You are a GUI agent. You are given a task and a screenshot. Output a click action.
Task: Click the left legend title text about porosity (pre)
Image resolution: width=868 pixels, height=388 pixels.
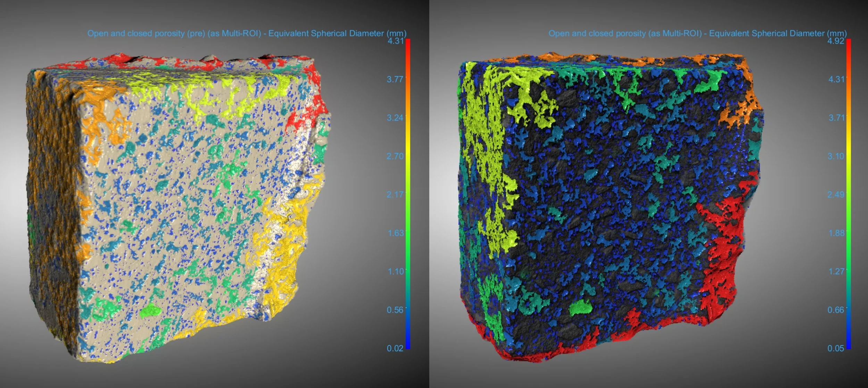click(x=247, y=33)
